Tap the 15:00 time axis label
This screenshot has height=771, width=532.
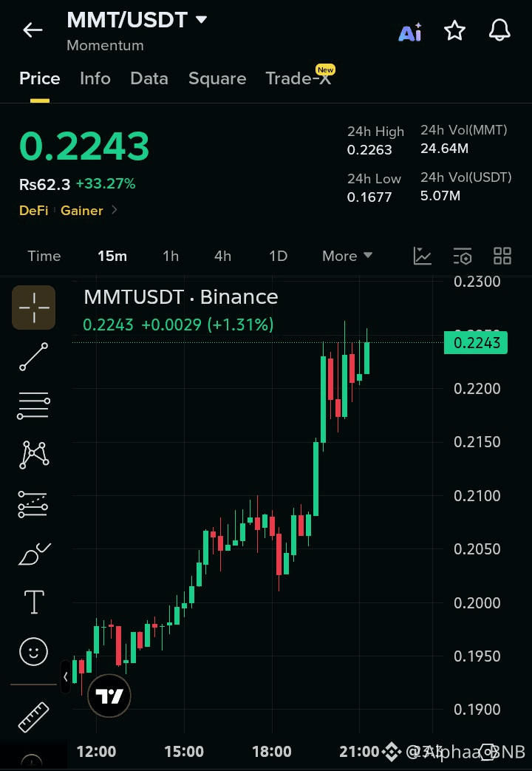(184, 751)
